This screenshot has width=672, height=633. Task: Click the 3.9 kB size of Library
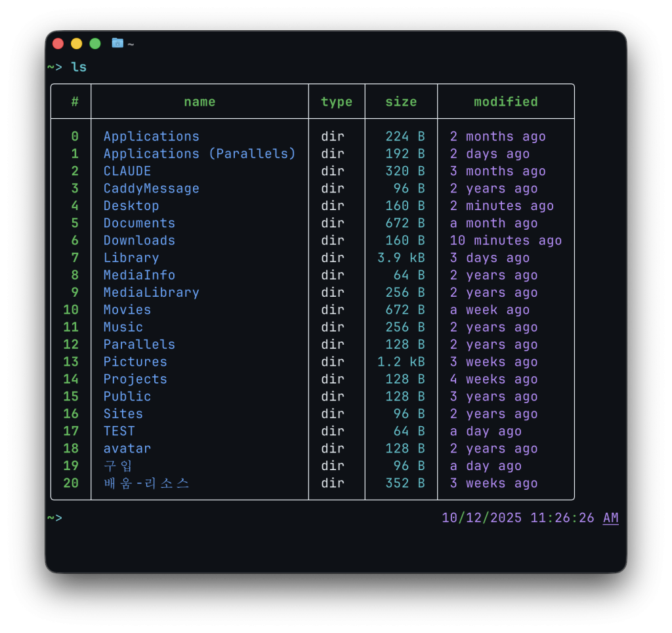pyautogui.click(x=401, y=258)
